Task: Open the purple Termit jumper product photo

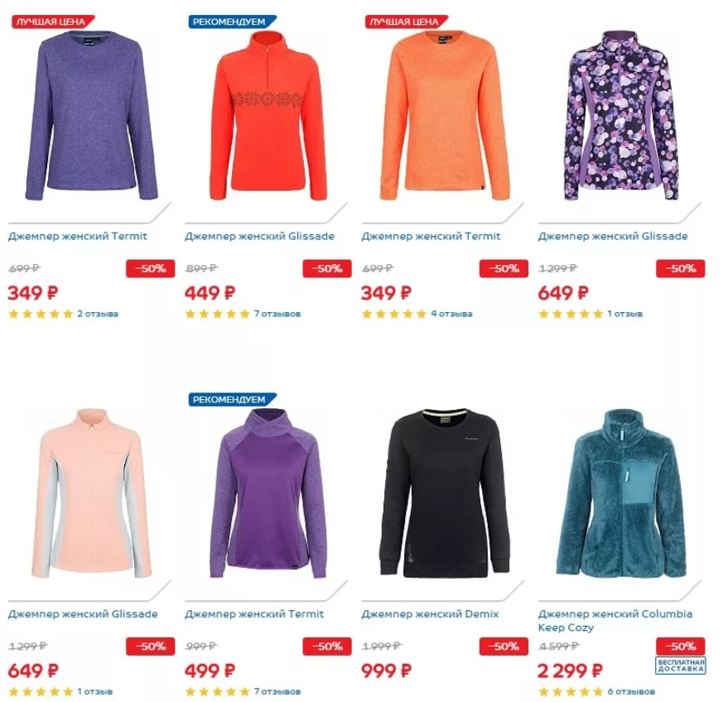Action: click(91, 116)
